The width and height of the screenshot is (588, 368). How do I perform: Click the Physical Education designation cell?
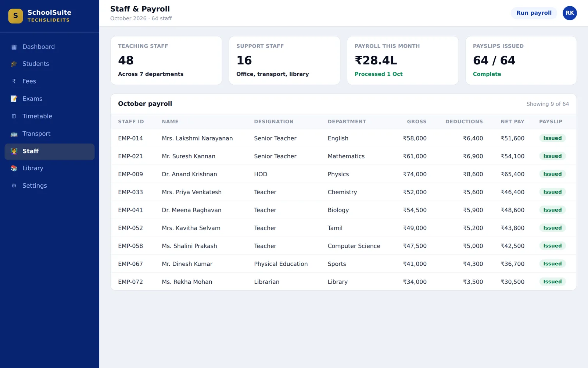coord(281,264)
